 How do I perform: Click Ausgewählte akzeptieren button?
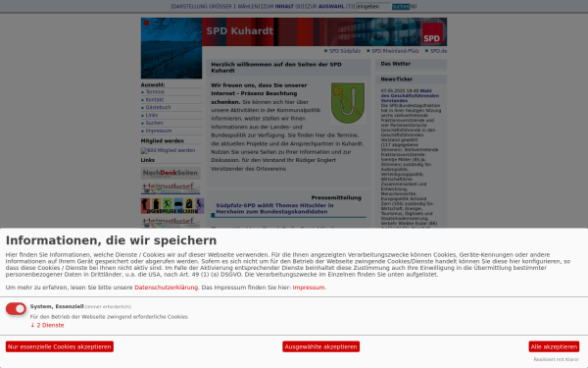pos(321,346)
